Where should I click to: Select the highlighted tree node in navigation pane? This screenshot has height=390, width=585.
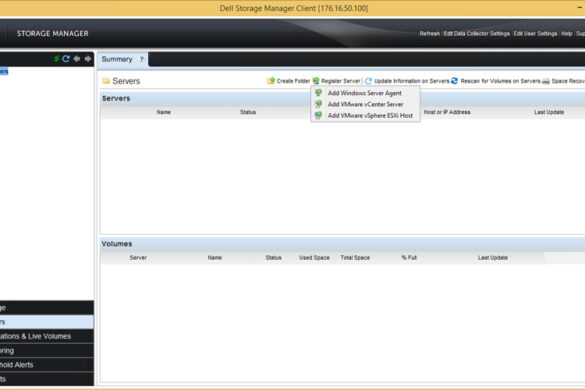tap(4, 71)
